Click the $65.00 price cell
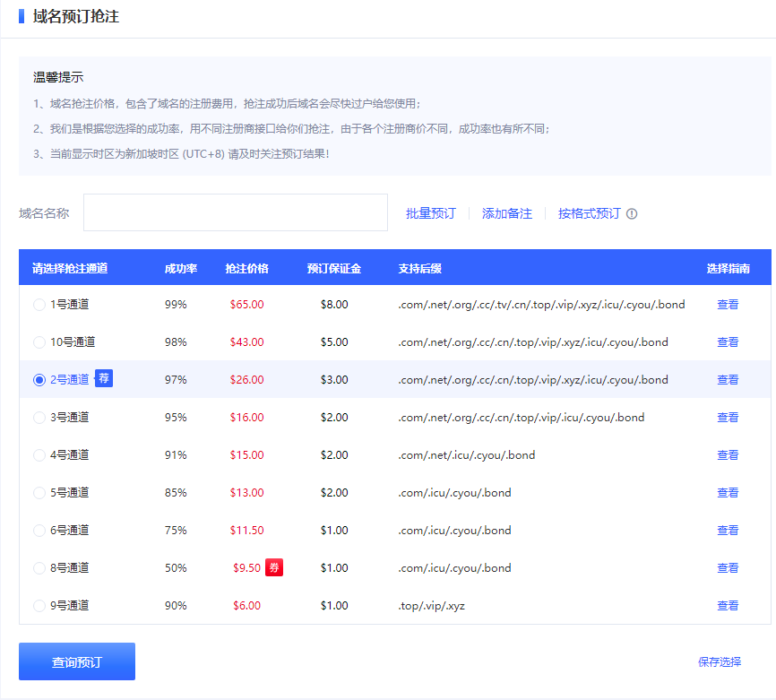776x700 pixels. [246, 305]
